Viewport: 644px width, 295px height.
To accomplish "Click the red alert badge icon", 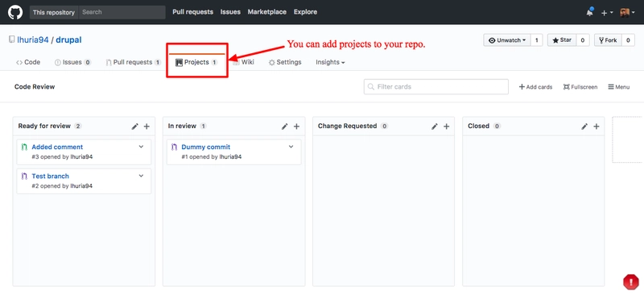I will pyautogui.click(x=630, y=282).
